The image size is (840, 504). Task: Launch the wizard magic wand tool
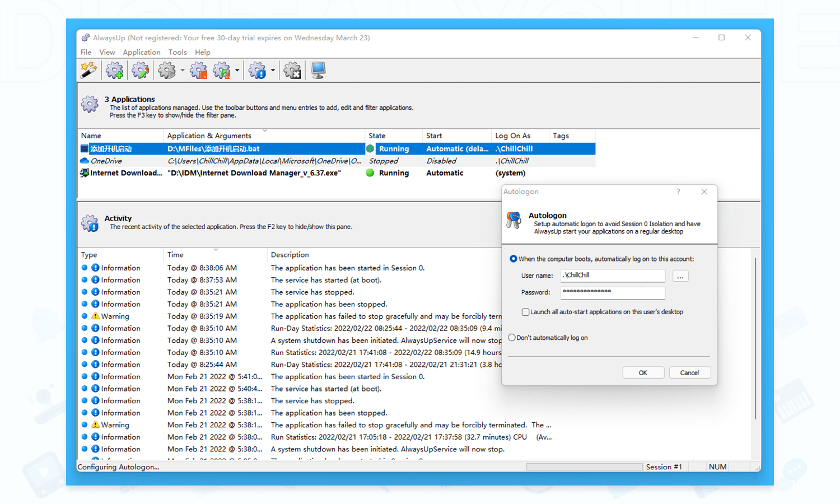(x=88, y=70)
